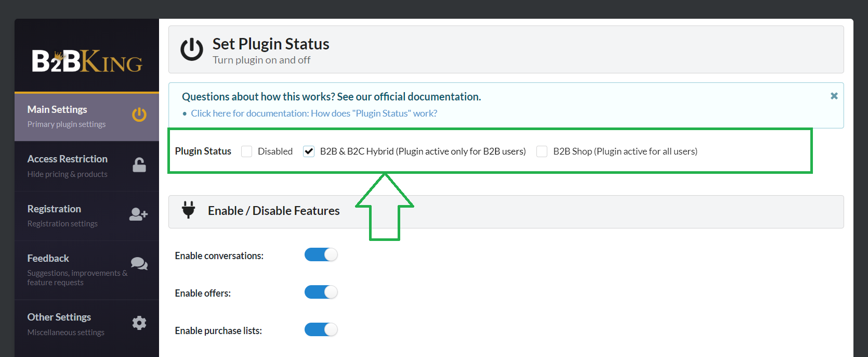
Task: Dismiss the documentation notice
Action: click(834, 96)
